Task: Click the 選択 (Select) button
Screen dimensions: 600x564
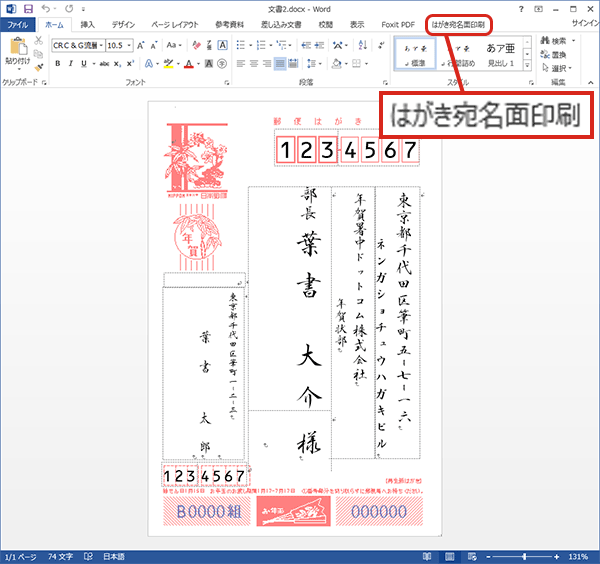Action: click(557, 68)
